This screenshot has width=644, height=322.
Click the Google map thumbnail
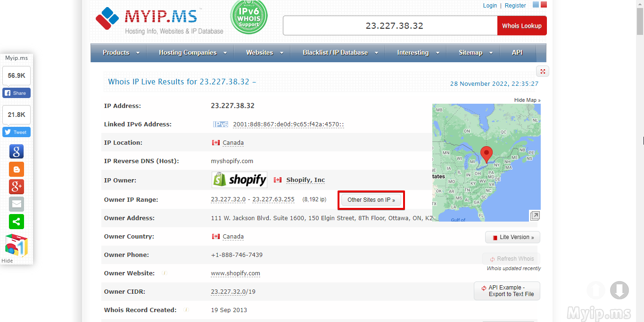[487, 163]
